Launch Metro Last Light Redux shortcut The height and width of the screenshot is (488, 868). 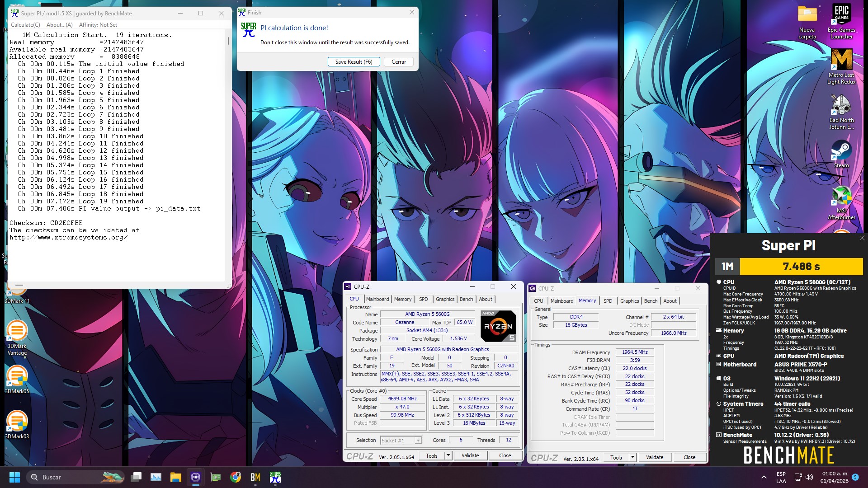coord(841,66)
